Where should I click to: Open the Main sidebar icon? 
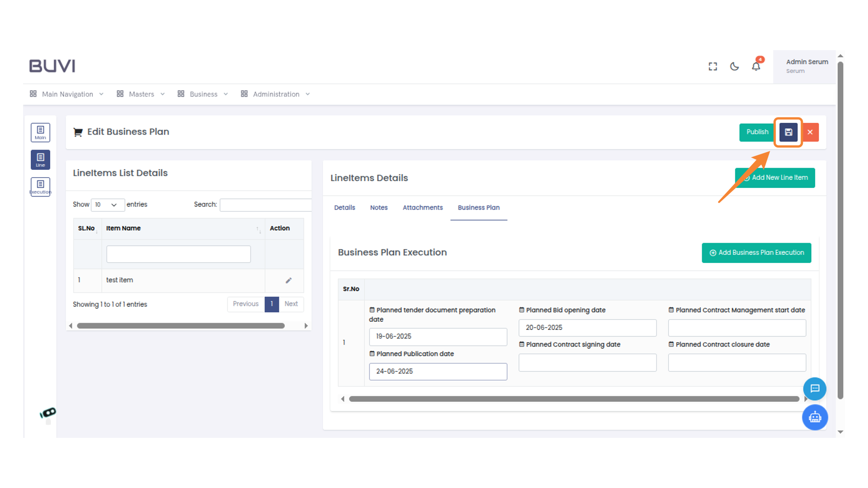click(40, 132)
